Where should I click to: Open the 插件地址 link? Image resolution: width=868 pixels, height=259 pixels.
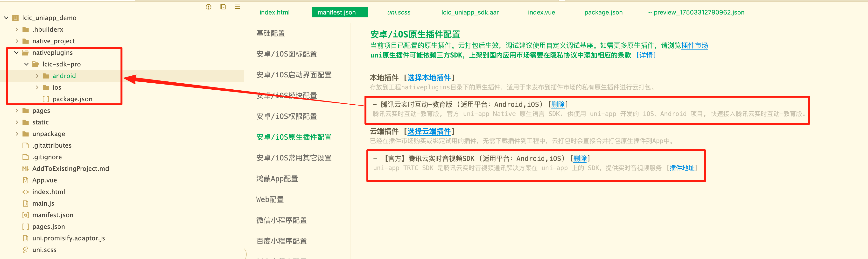coord(682,168)
